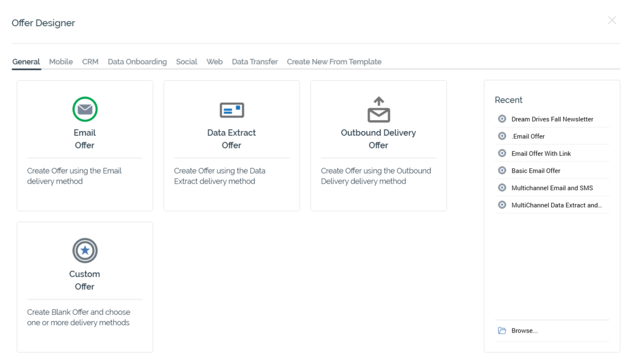Open MultiChannel Data Extract recent offer
This screenshot has height=364, width=630.
click(x=556, y=205)
